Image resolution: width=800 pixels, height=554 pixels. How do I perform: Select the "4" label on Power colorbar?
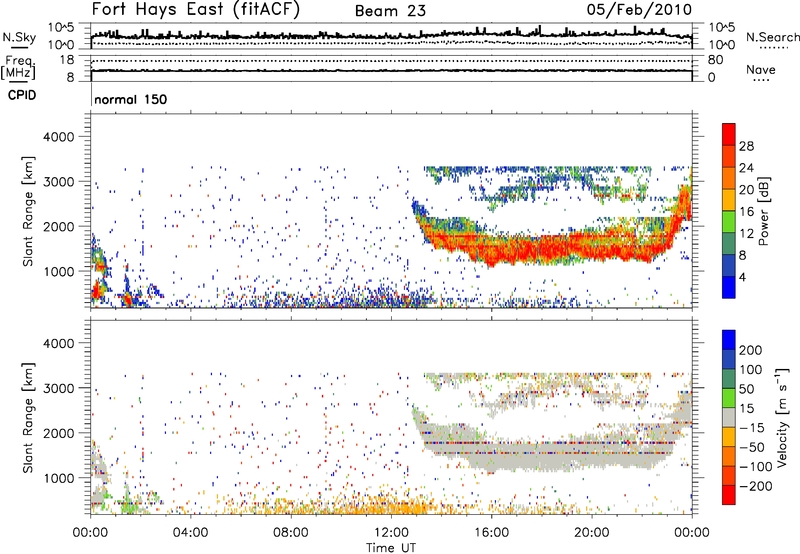tap(742, 277)
